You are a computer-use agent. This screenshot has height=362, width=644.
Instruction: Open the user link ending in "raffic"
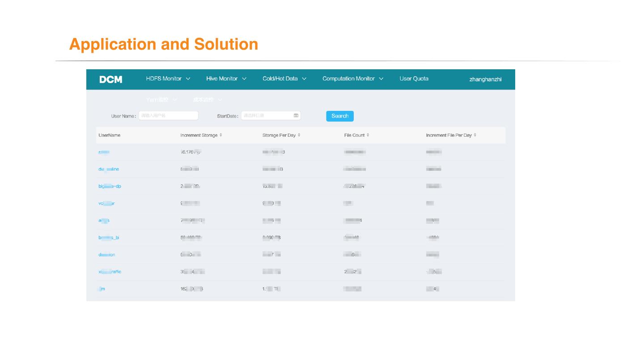coord(110,272)
